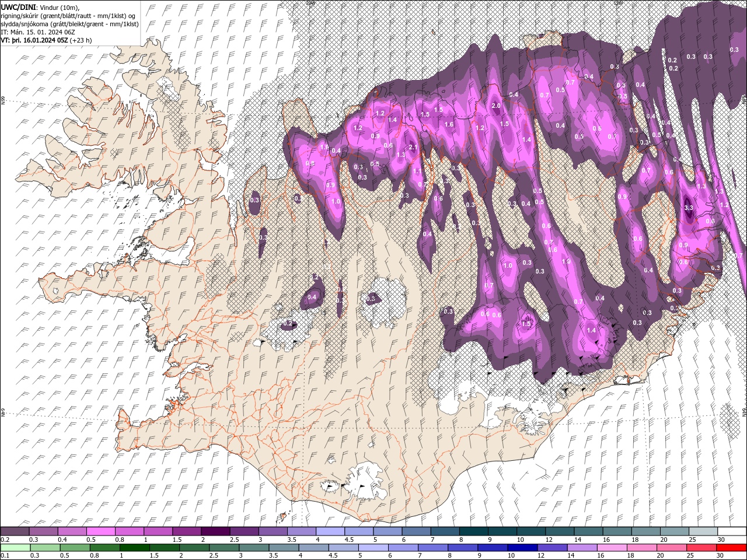The width and height of the screenshot is (747, 560).
Task: Click the first dark purple snow-scale swatch at 0.2
Action: pos(15,531)
